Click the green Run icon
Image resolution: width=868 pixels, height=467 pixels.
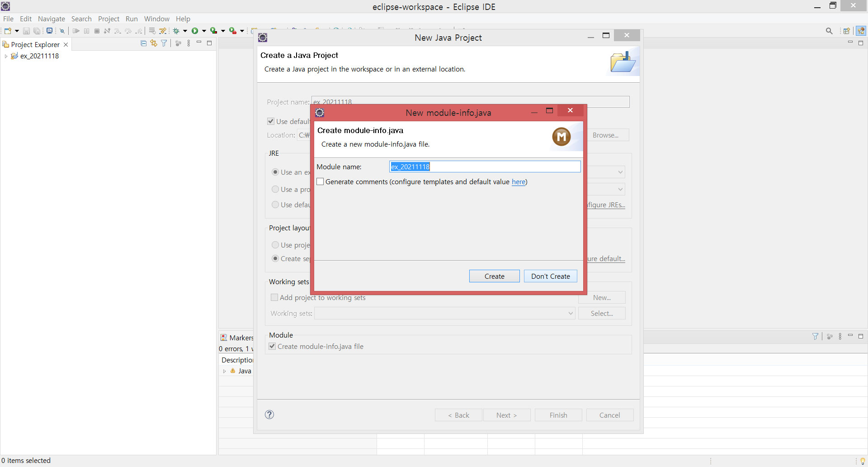point(195,31)
